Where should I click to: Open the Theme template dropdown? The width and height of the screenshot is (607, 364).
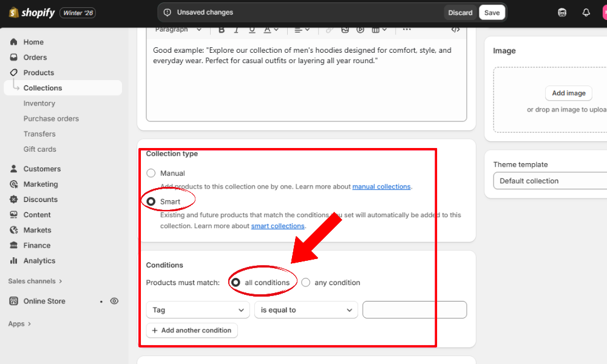point(550,181)
